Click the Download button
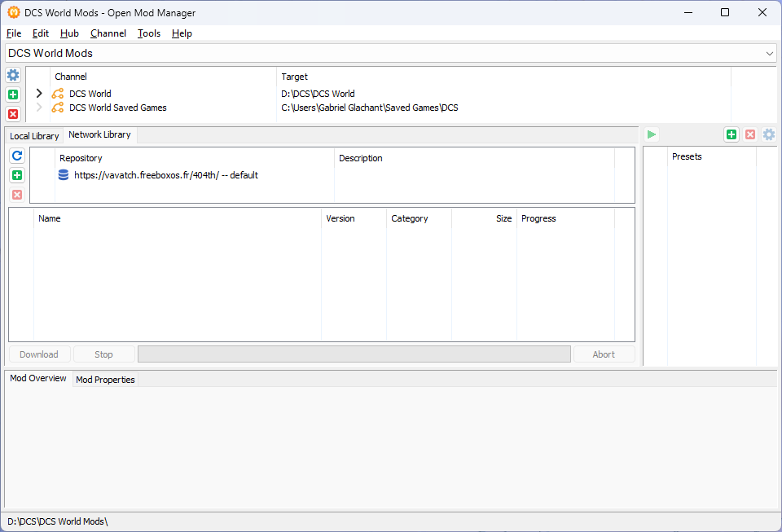 (39, 354)
